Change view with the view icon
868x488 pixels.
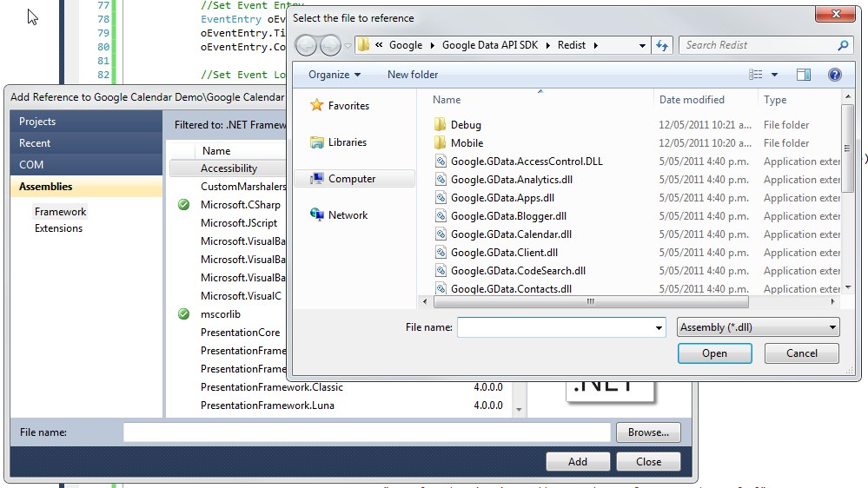(x=756, y=75)
